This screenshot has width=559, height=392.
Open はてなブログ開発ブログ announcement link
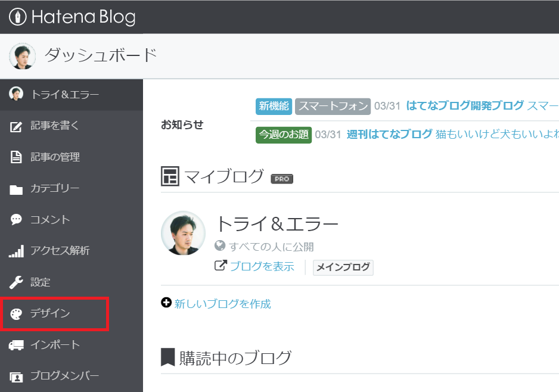pos(465,105)
